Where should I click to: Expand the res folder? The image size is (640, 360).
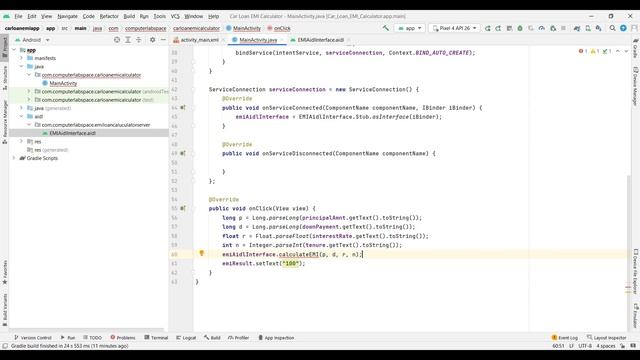21,141
